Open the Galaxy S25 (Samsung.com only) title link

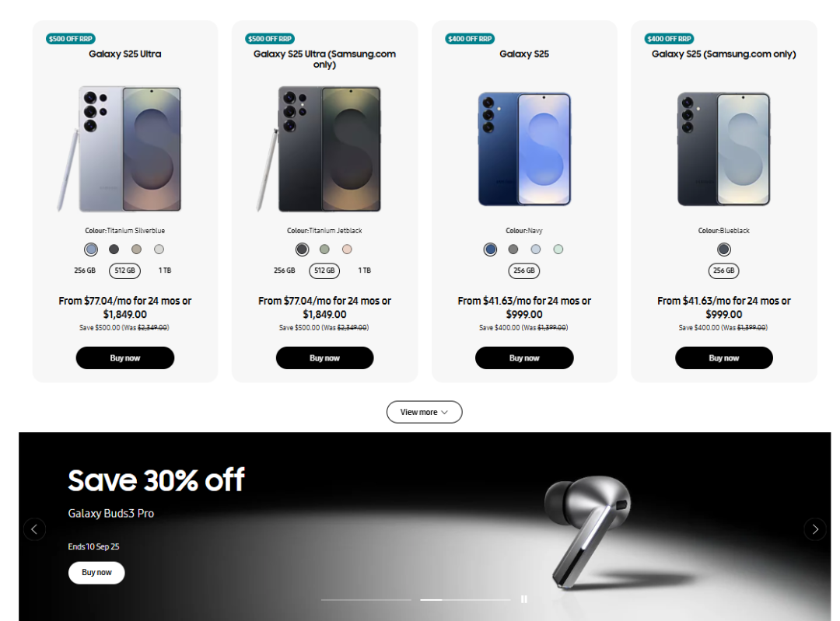724,54
